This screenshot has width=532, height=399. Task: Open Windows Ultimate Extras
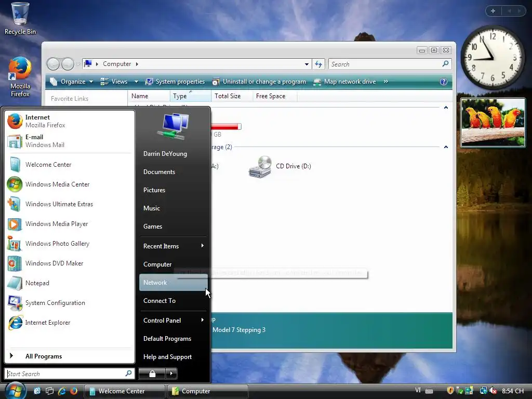(x=70, y=204)
